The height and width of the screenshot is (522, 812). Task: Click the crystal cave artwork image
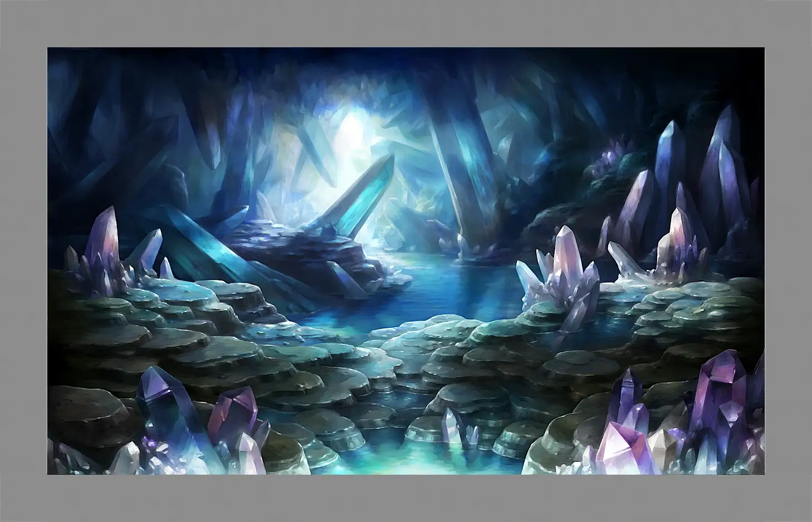click(405, 261)
